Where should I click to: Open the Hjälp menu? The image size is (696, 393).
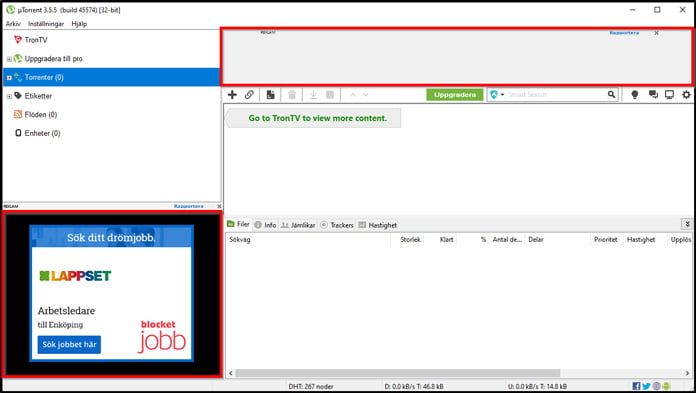(79, 24)
